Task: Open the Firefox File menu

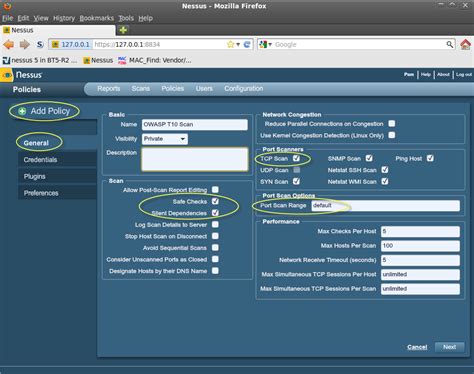Action: pyautogui.click(x=7, y=18)
